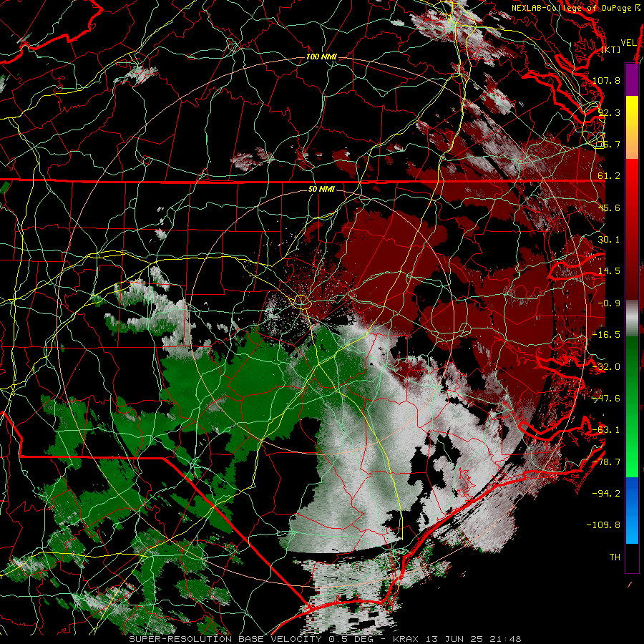This screenshot has height=644, width=644.
Task: Click the -109.8 velocity scale value
Action: [603, 525]
